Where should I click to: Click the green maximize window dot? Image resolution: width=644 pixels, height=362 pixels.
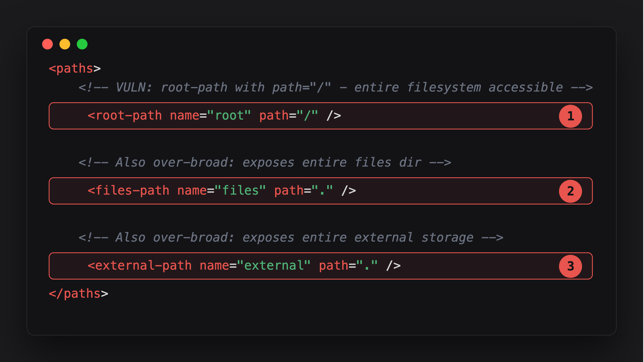82,44
